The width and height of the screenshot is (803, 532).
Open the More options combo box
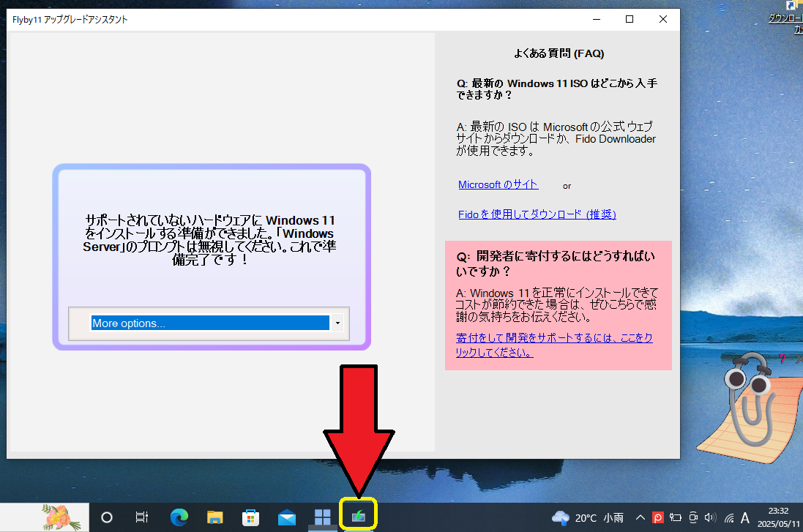[210, 323]
